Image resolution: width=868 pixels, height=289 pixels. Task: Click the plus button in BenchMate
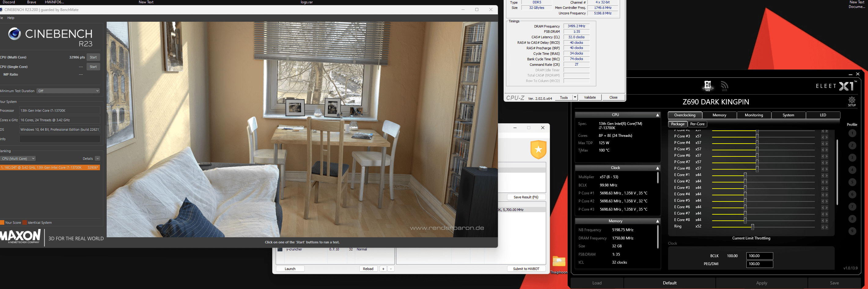pos(383,269)
